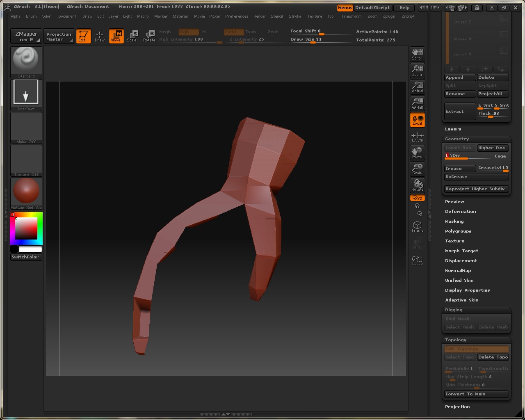Screen dimensions: 525x420
Task: Expand the Polygroups section
Action: (x=458, y=231)
